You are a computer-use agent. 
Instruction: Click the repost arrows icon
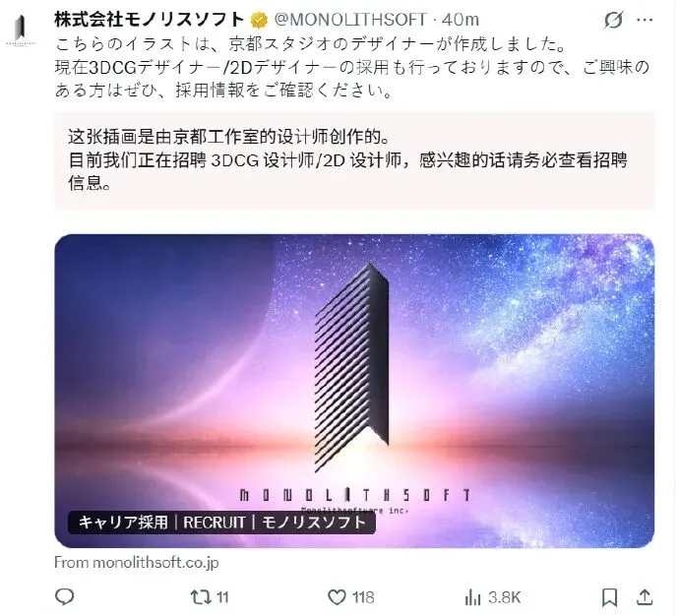201,597
